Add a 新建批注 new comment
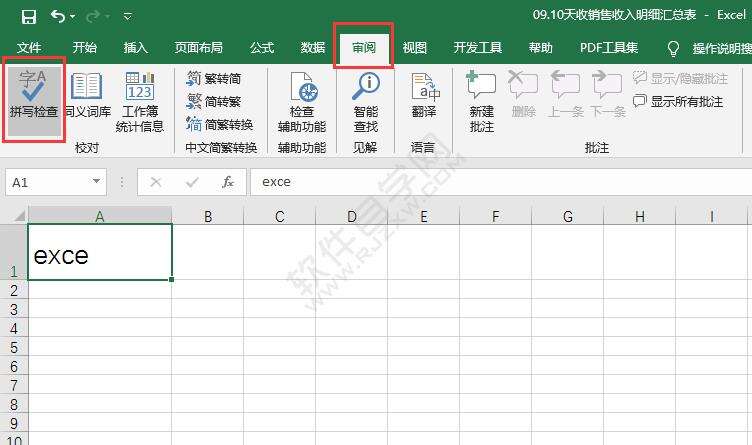752x445 pixels. 482,102
